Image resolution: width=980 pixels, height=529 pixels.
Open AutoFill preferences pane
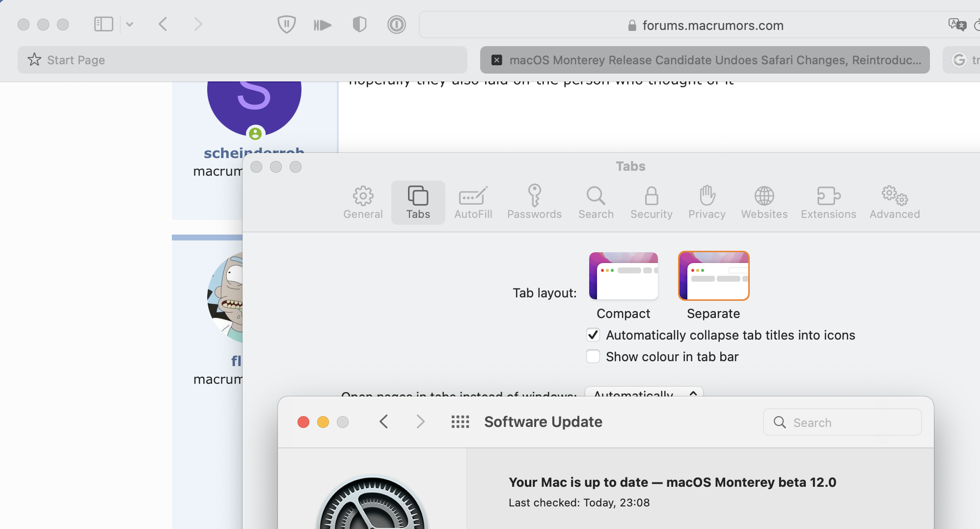[x=473, y=203]
